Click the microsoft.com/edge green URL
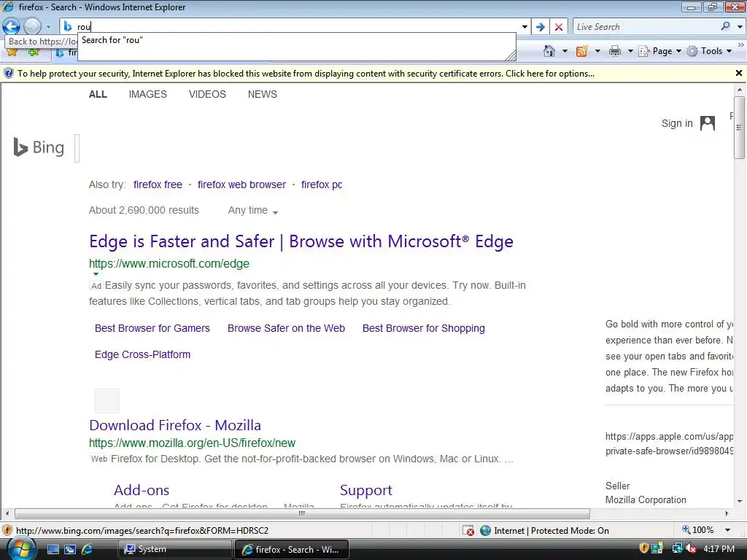The width and height of the screenshot is (747, 560). coord(169,263)
